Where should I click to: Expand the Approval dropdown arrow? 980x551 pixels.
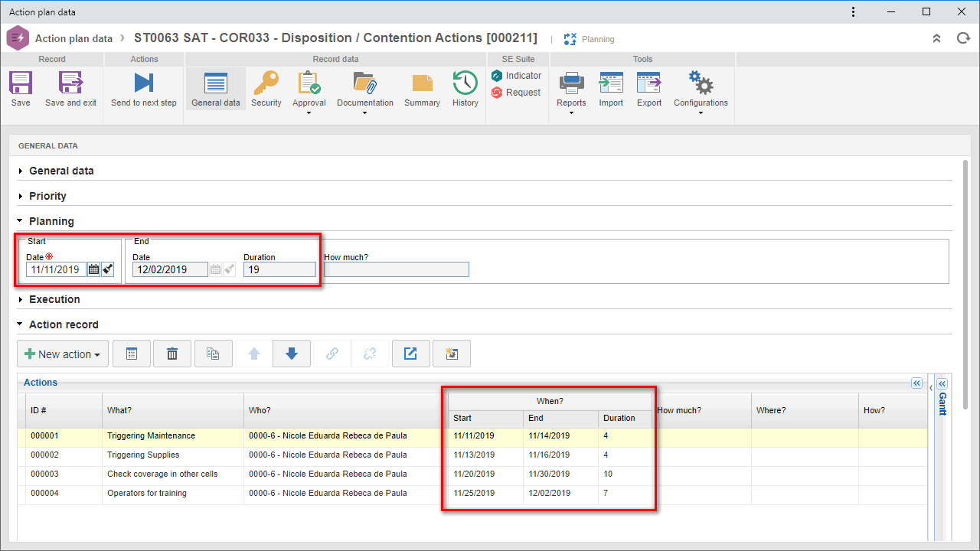click(x=309, y=113)
